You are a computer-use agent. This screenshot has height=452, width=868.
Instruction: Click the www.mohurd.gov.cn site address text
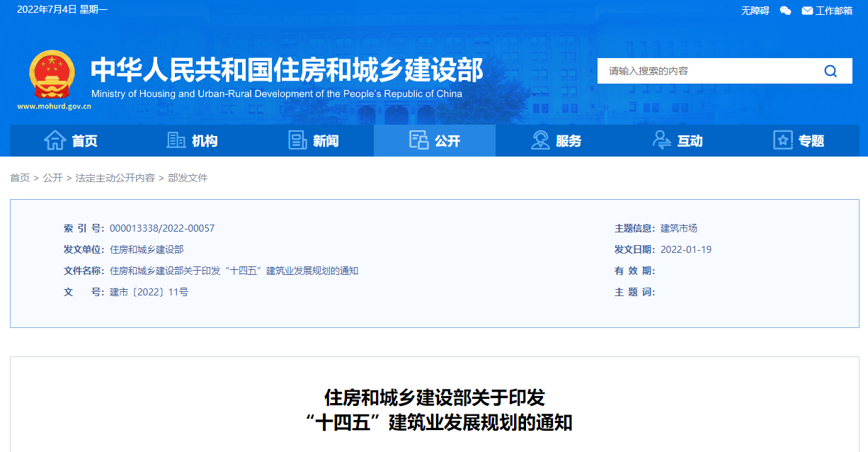54,107
